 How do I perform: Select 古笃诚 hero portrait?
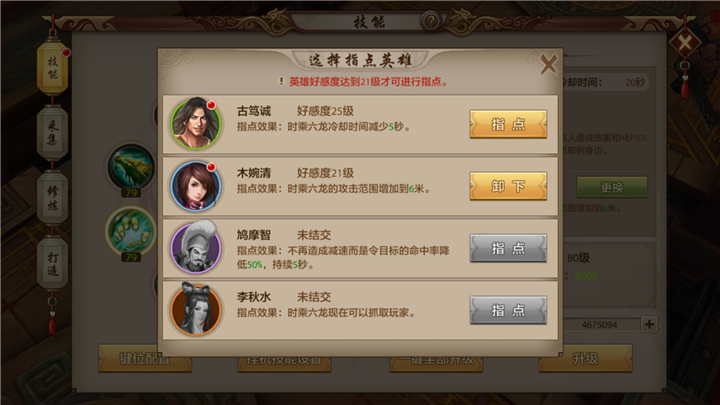point(196,123)
